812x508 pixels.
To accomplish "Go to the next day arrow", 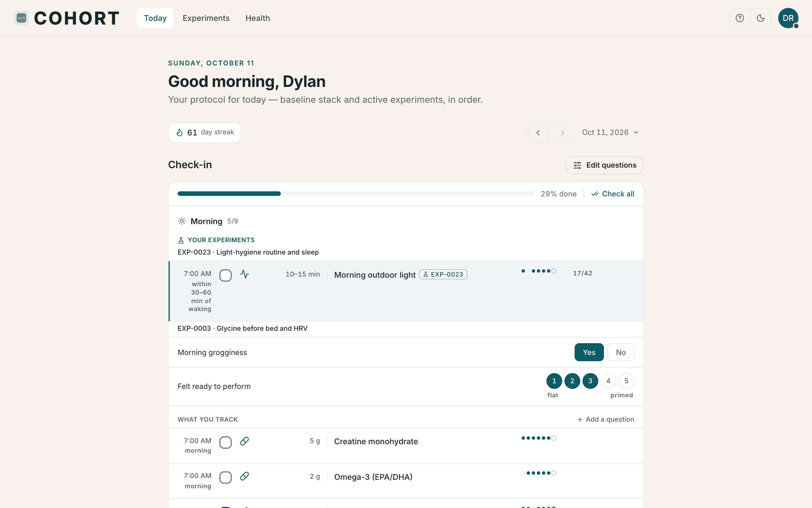I will (x=562, y=132).
